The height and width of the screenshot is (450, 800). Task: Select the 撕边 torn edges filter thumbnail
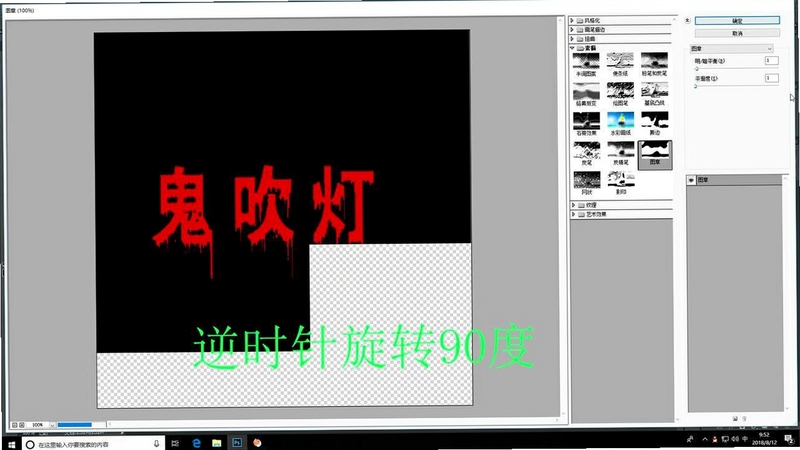655,123
